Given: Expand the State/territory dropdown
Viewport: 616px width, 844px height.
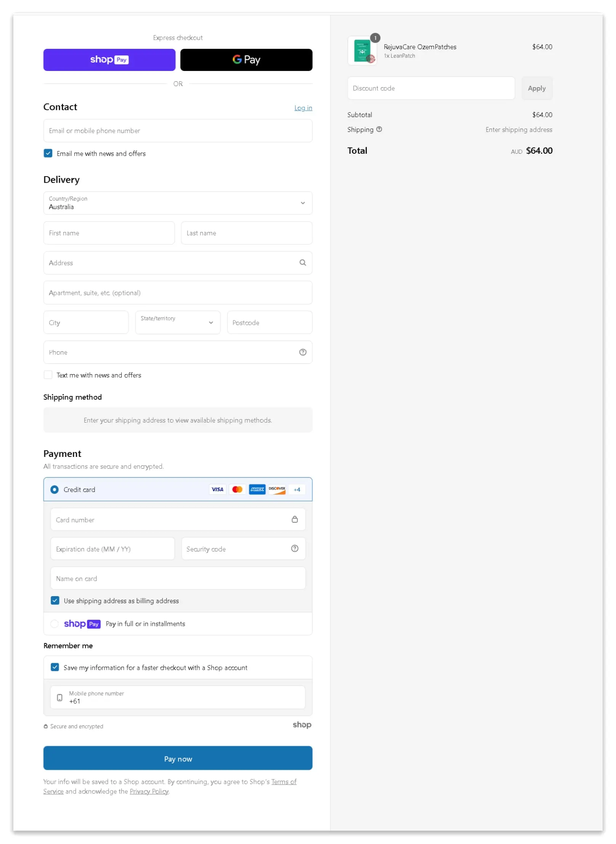Looking at the screenshot, I should [x=178, y=322].
